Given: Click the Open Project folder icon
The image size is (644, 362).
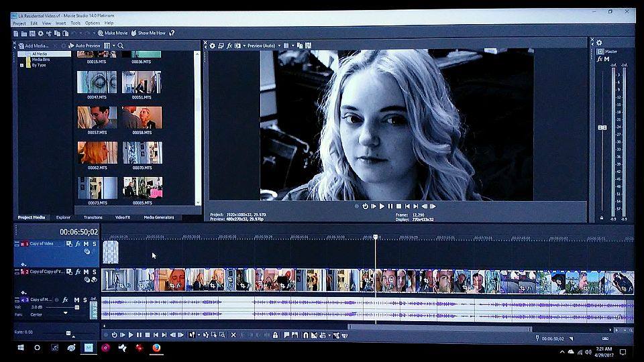Looking at the screenshot, I should tap(24, 34).
